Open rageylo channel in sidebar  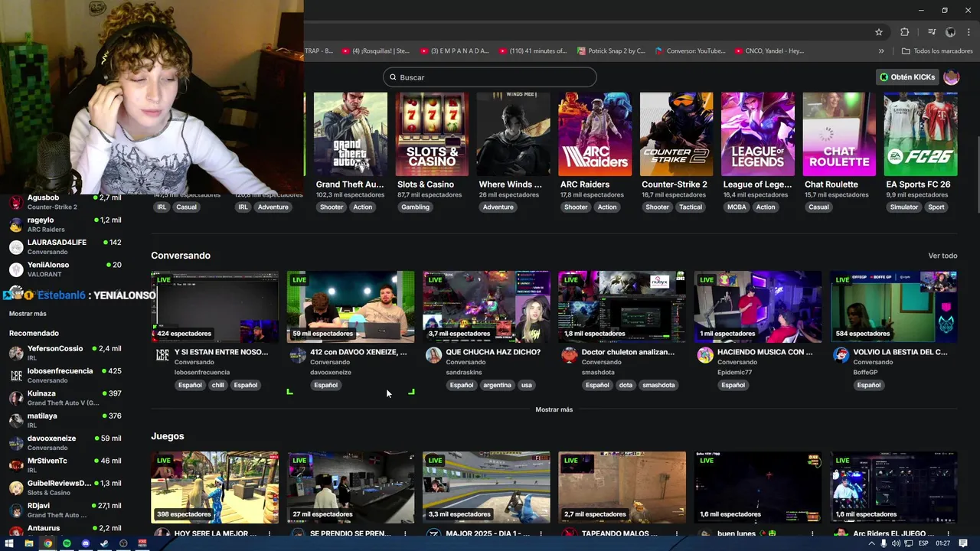65,224
